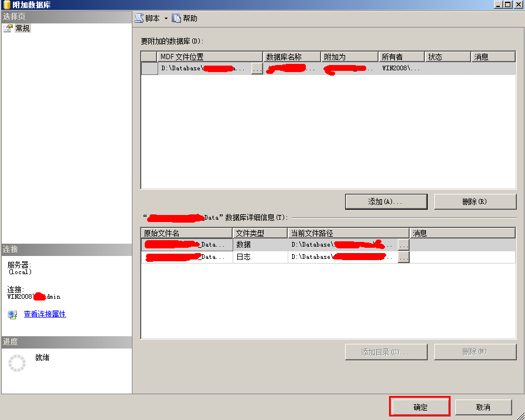Click the 数据库名称 column header

tap(292, 57)
